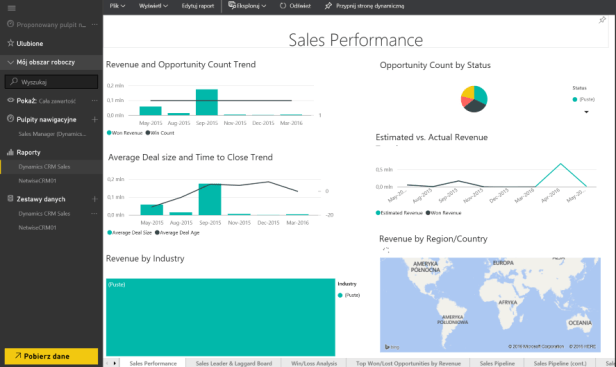Viewport: 616px width, 367px height.
Task: Open NetwiseCRM01 dataset under Zestawy danych
Action: pyautogui.click(x=37, y=228)
